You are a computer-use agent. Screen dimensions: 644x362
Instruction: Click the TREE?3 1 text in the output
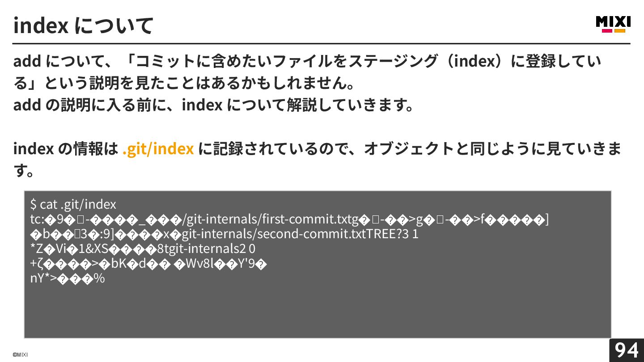tap(392, 234)
